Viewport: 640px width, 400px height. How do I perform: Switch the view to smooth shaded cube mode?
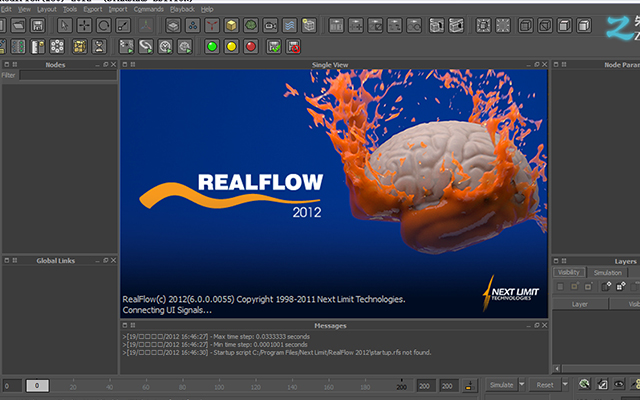(x=584, y=25)
